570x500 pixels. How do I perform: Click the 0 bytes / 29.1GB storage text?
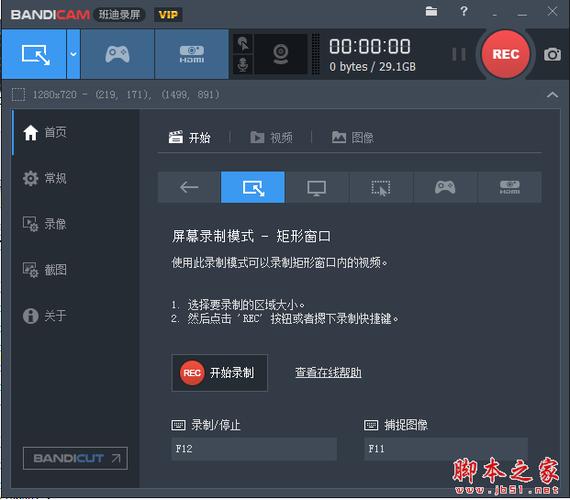pyautogui.click(x=372, y=67)
